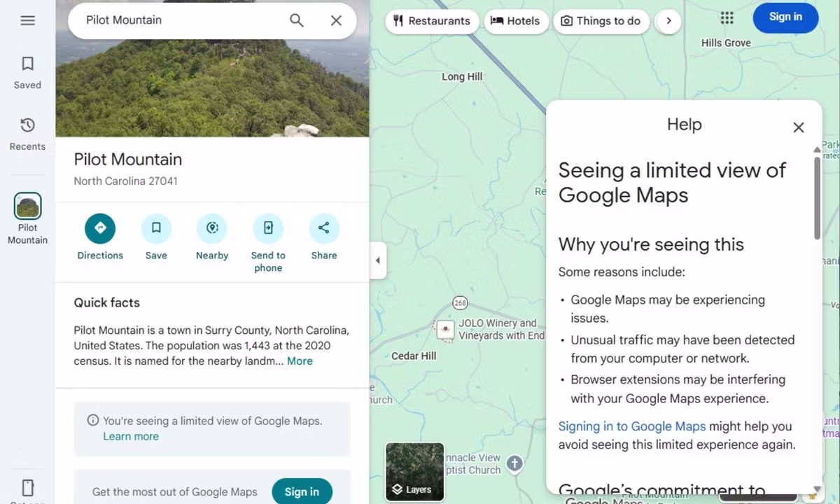840x504 pixels.
Task: Collapse the Pilot Mountain side panel
Action: (378, 260)
